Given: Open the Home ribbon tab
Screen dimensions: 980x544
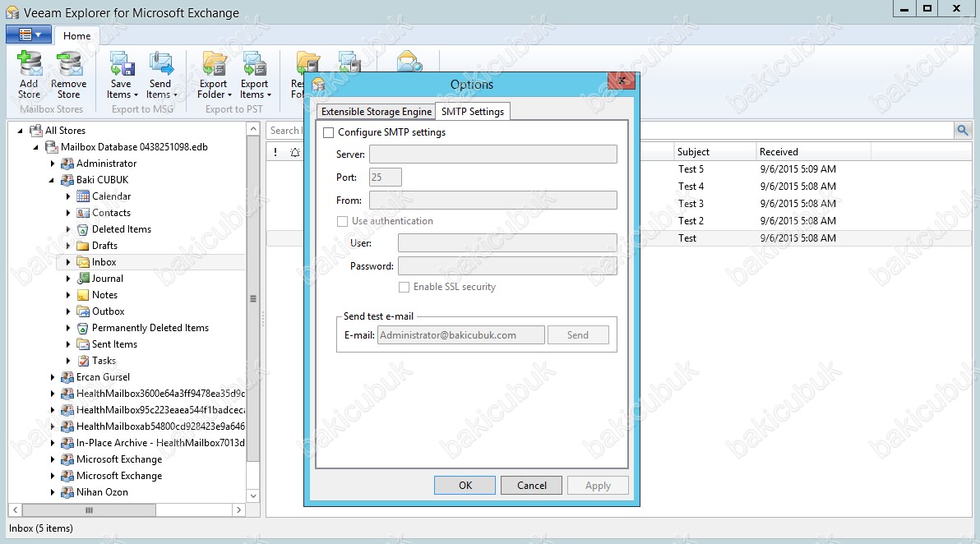Looking at the screenshot, I should pyautogui.click(x=77, y=35).
